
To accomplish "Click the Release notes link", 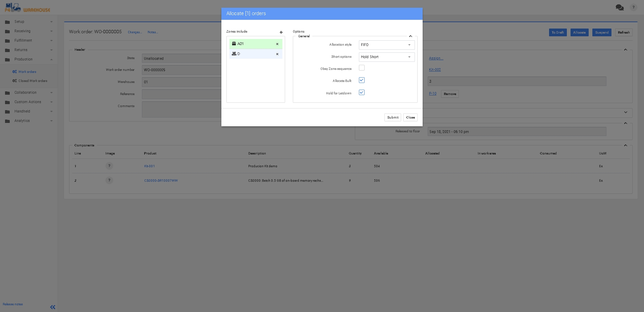I will [x=13, y=304].
